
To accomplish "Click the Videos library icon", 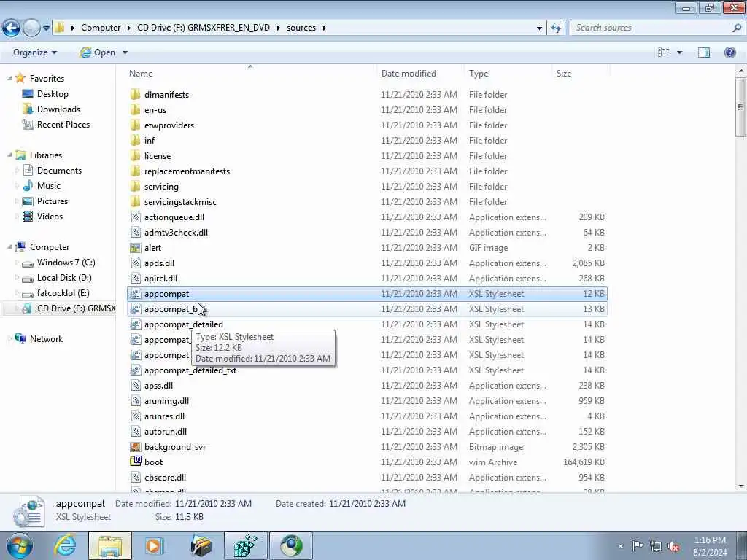I will tap(28, 216).
